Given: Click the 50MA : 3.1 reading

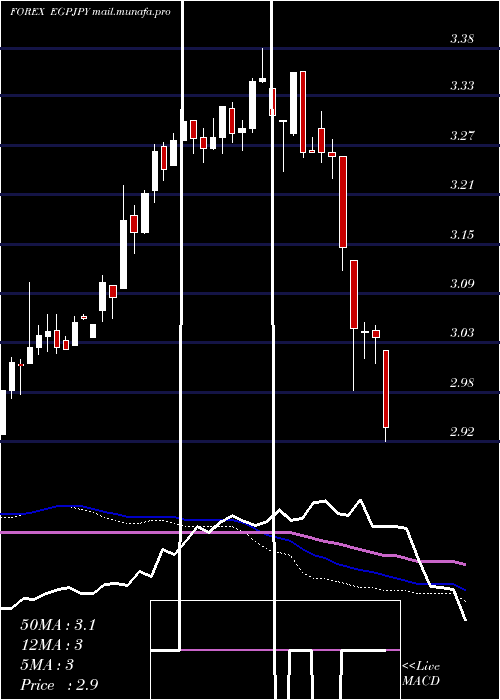Looking at the screenshot, I should 58,625.
